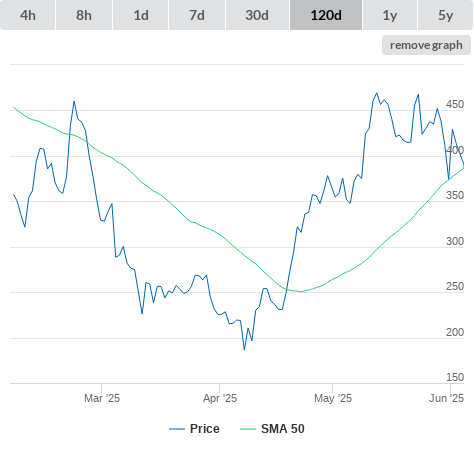Click the remove graph button
Image resolution: width=474 pixels, height=455 pixels.
(426, 45)
